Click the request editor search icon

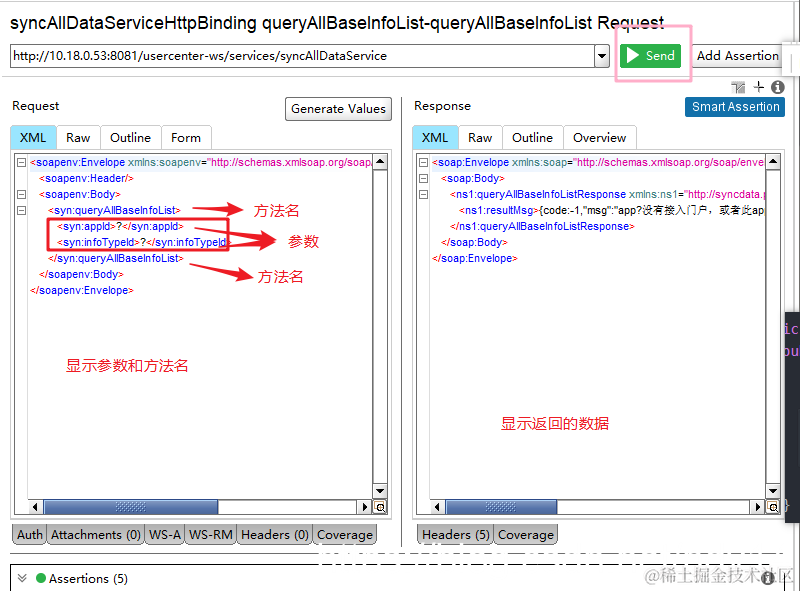click(x=380, y=507)
